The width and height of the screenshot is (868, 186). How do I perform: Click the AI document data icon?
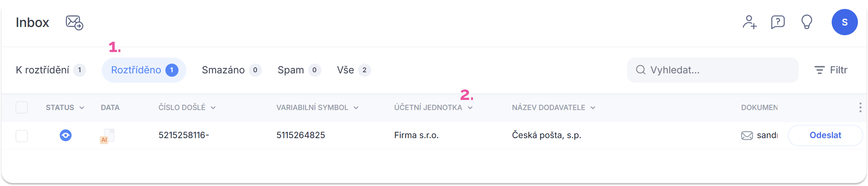coord(107,136)
